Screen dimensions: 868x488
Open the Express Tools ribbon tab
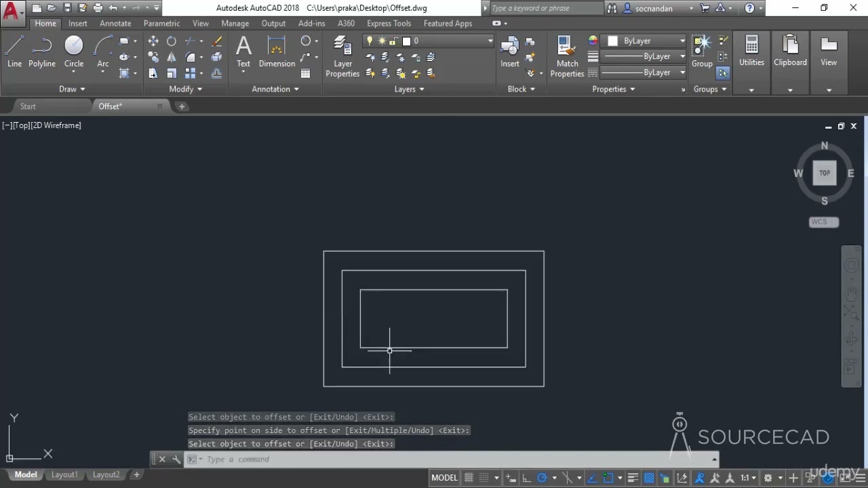click(389, 23)
